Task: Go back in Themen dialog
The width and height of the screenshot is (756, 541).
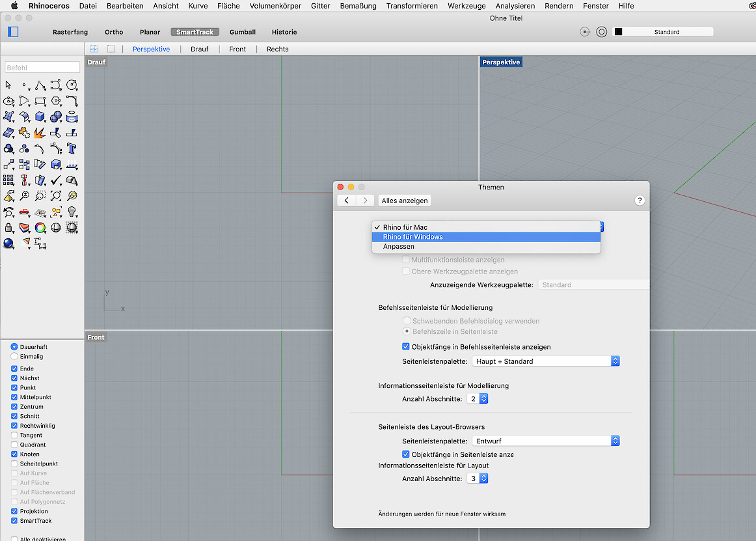Action: click(x=347, y=201)
